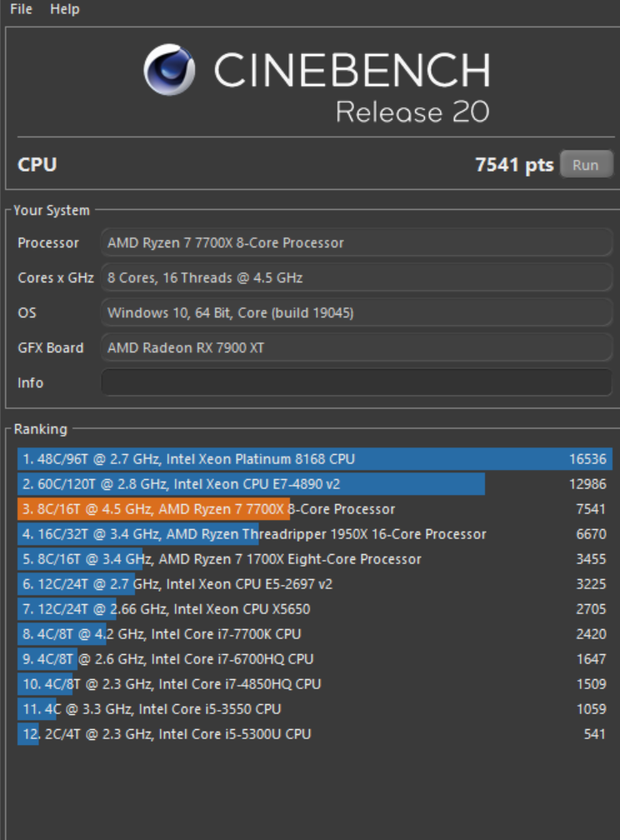
Task: Click the score 6670 in the ranking
Action: click(x=591, y=534)
